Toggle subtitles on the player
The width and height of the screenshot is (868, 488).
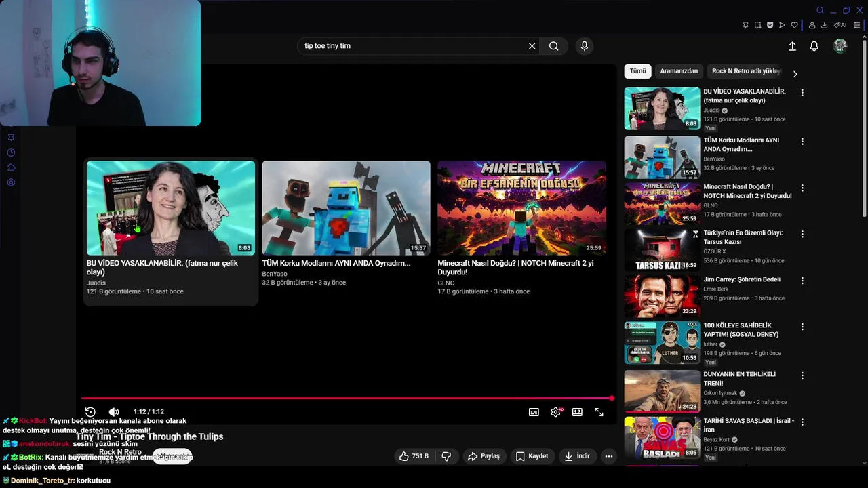[534, 411]
